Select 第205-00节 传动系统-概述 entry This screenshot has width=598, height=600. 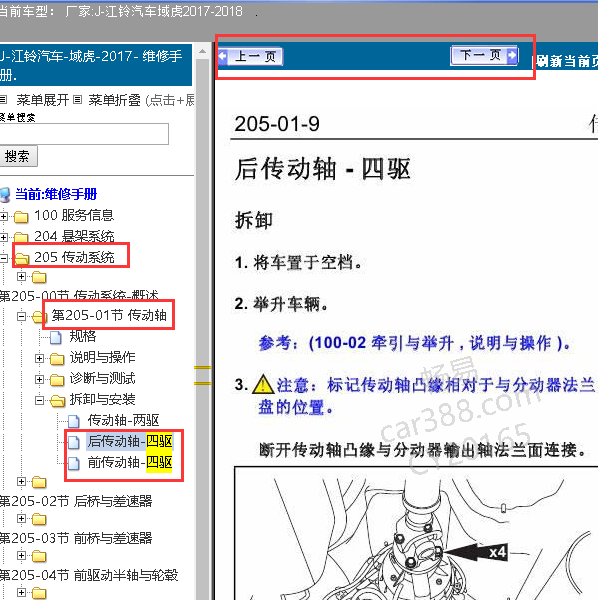click(79, 296)
